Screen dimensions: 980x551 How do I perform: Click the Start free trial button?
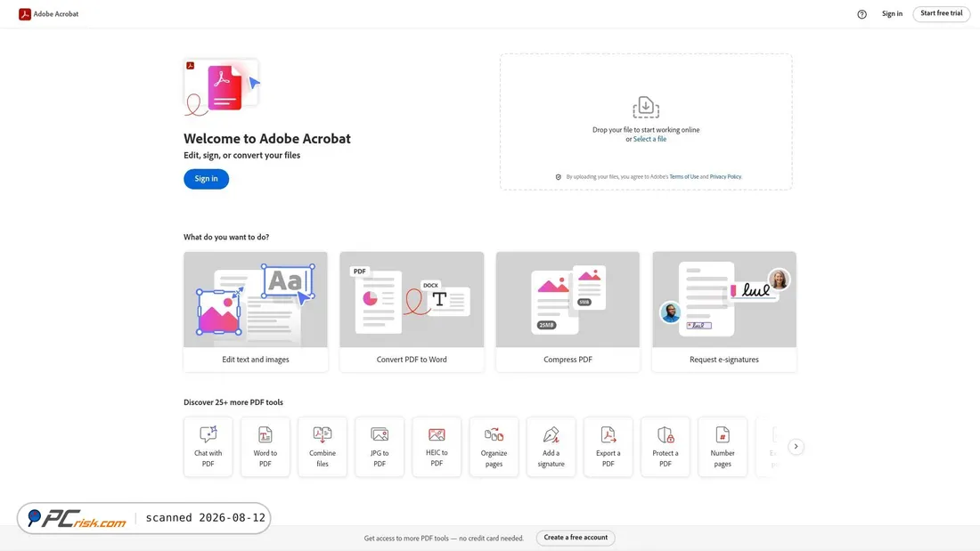942,13
